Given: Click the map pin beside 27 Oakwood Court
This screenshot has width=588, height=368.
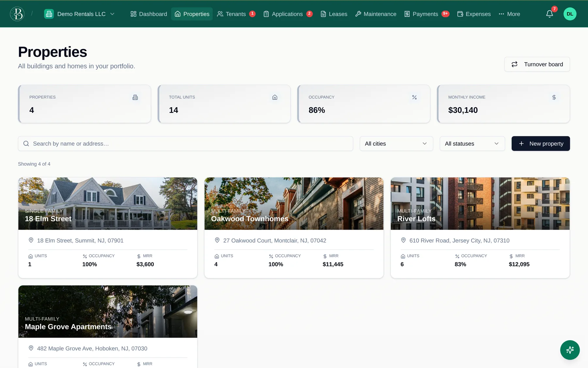Looking at the screenshot, I should pos(217,240).
